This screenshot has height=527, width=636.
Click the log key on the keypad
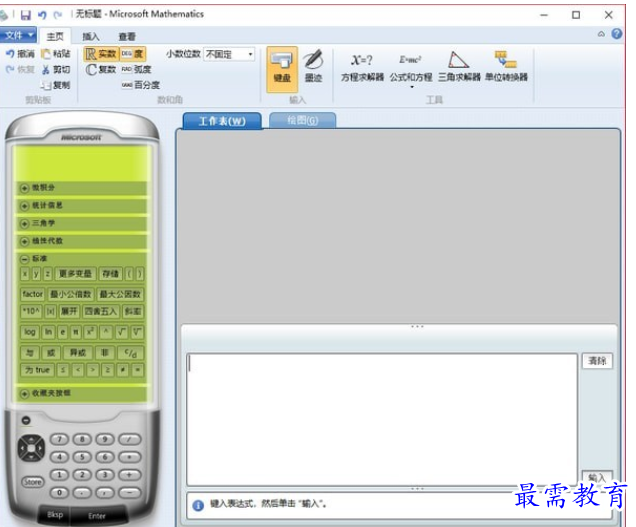coord(30,332)
